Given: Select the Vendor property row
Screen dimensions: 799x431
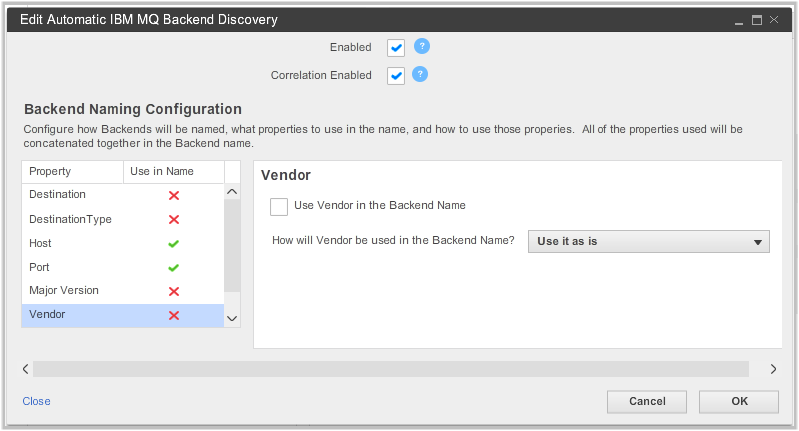Looking at the screenshot, I should [123, 315].
